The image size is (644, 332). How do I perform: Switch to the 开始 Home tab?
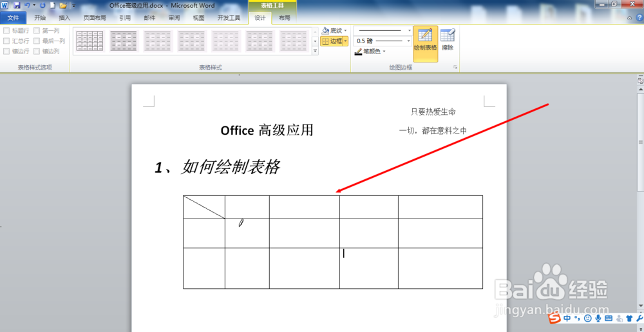[x=40, y=17]
